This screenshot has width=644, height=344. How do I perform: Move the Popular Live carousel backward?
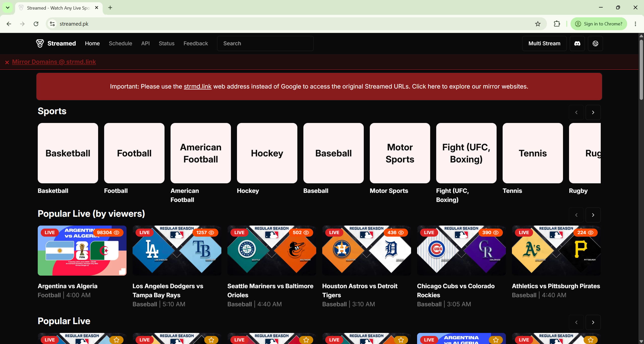pos(576,322)
